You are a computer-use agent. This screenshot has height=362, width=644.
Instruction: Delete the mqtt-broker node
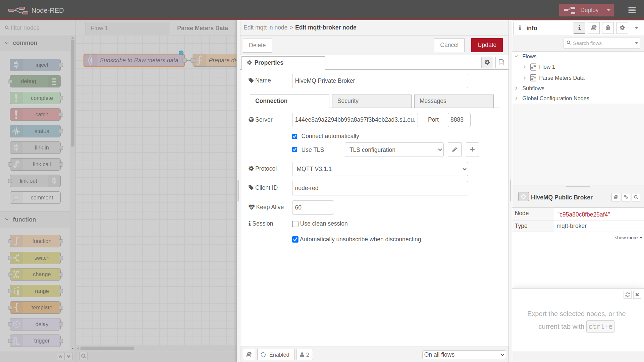257,45
